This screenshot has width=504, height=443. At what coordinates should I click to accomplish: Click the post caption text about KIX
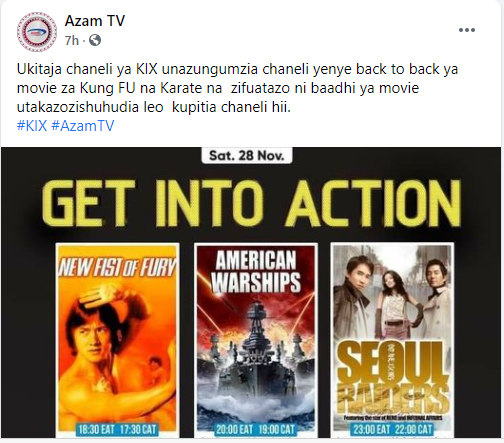[x=237, y=88]
